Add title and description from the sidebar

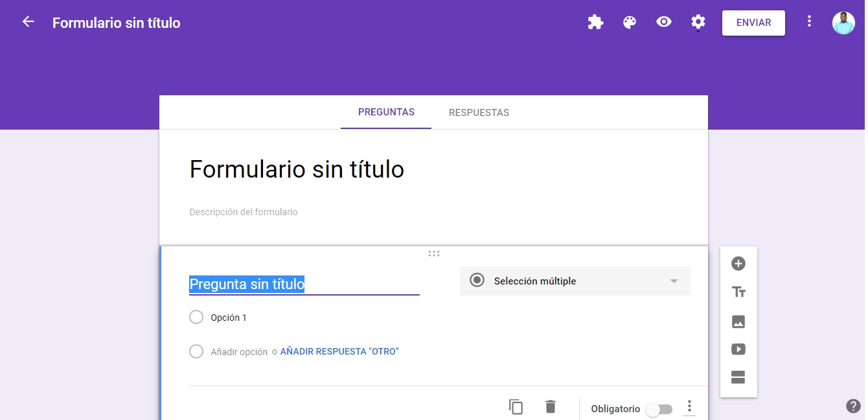point(738,292)
